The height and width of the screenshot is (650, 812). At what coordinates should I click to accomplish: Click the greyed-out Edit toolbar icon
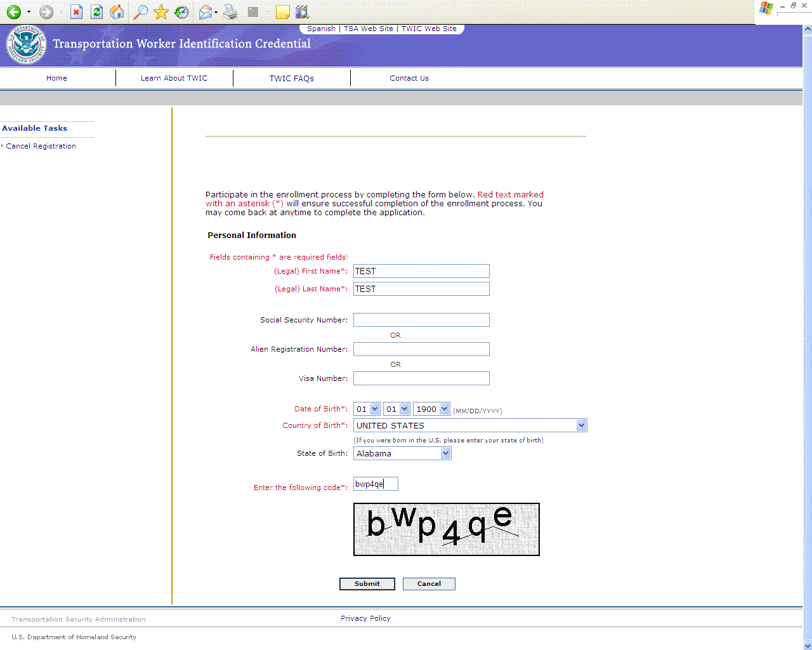click(253, 12)
